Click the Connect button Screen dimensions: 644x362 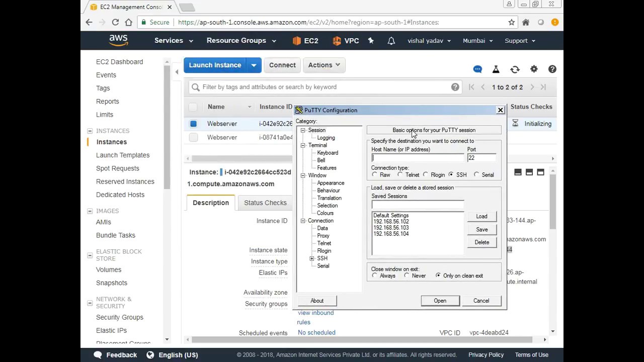(x=282, y=65)
